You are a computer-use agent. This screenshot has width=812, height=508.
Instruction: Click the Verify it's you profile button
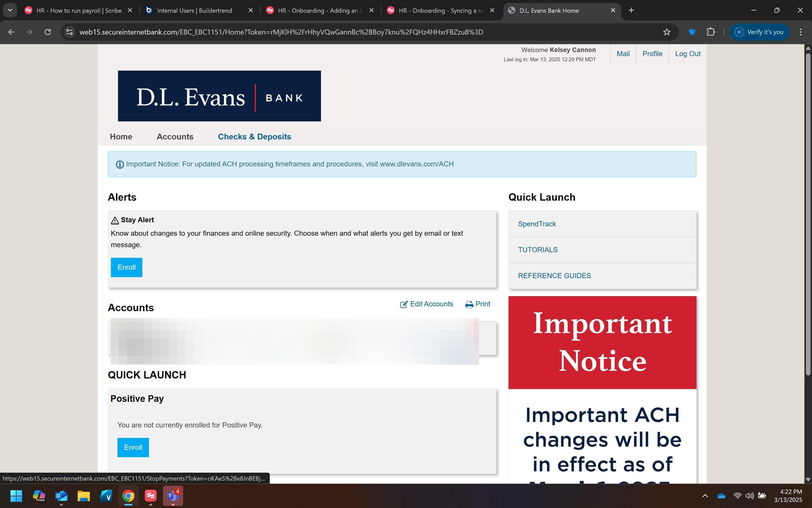coord(759,32)
